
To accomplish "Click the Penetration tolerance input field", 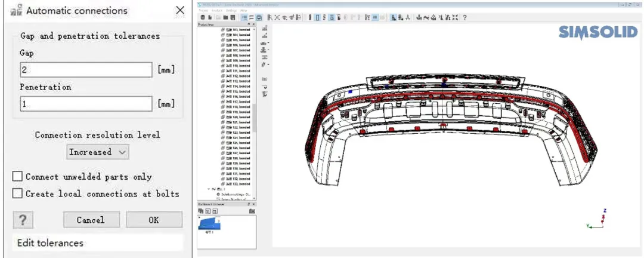I will coord(86,104).
